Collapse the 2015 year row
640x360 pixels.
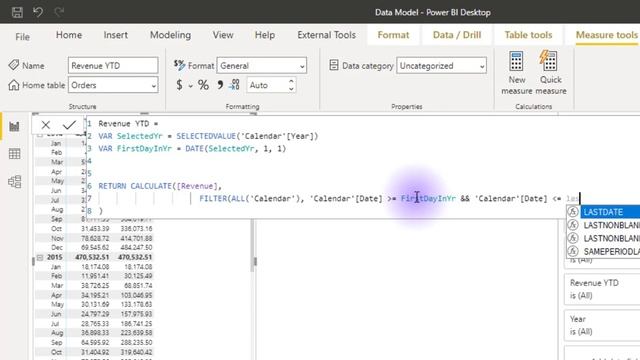40,257
